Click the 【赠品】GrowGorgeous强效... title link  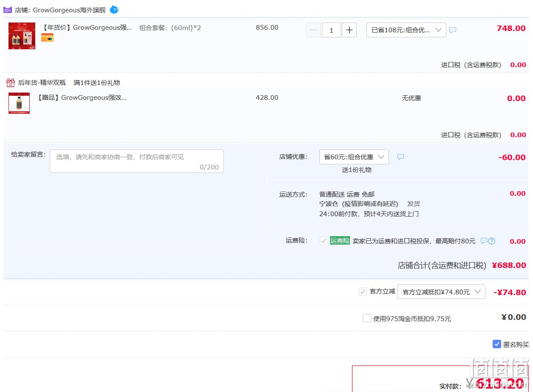click(82, 98)
